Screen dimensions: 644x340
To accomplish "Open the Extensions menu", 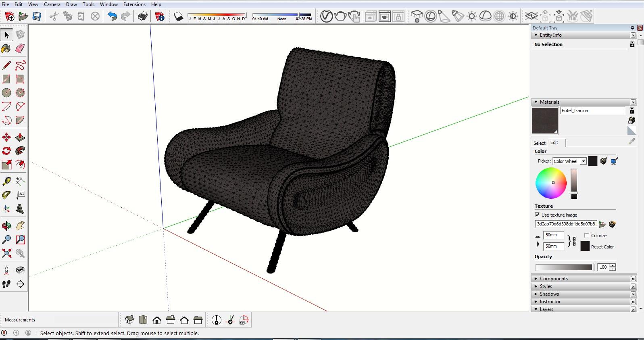I will click(x=134, y=4).
